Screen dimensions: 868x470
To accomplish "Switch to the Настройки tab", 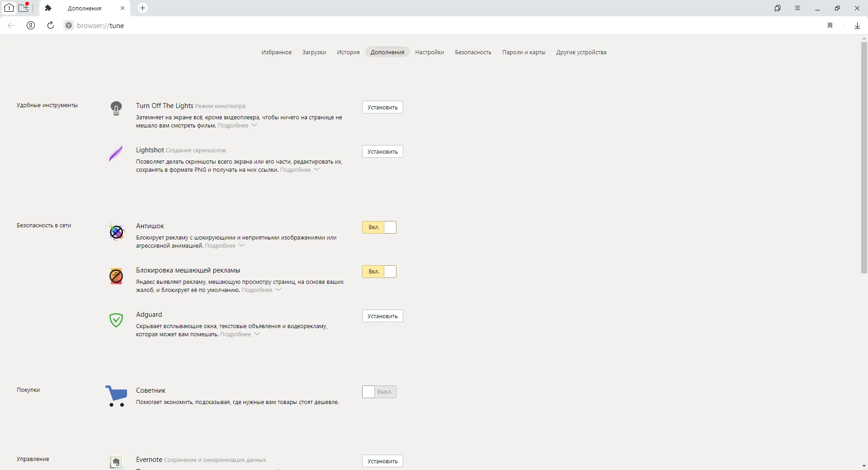I will click(x=429, y=52).
